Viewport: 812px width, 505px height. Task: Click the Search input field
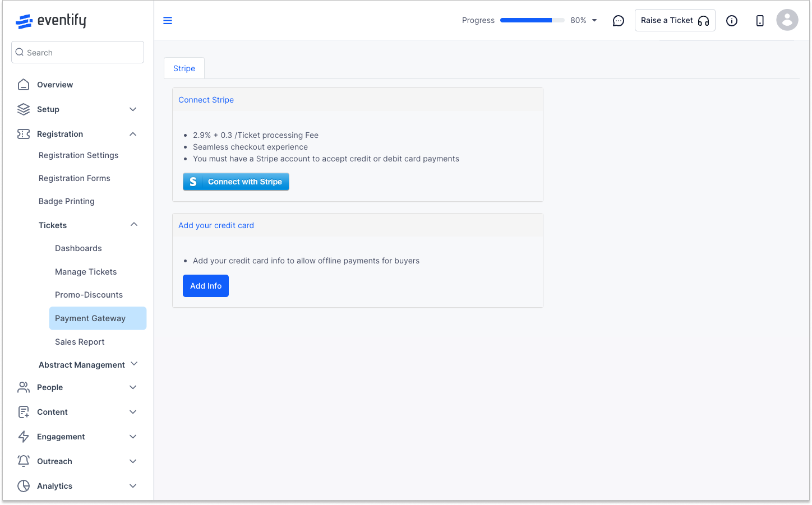point(77,52)
